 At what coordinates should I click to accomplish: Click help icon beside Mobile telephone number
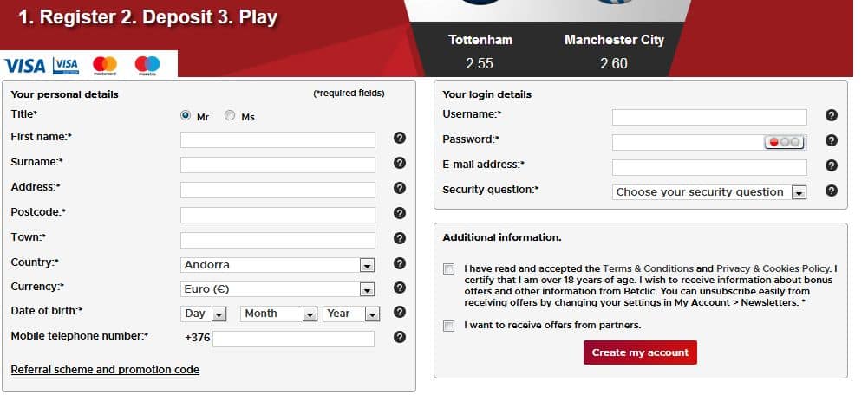(x=400, y=338)
